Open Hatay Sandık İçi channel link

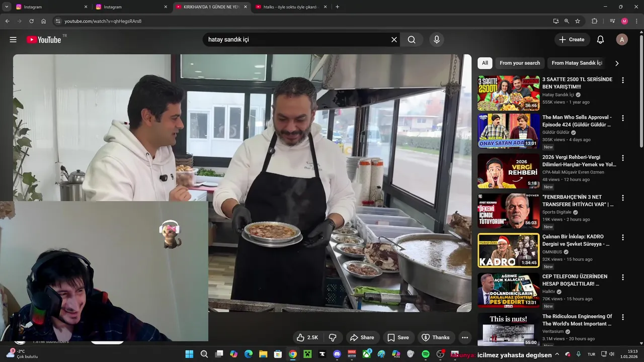tap(558, 95)
